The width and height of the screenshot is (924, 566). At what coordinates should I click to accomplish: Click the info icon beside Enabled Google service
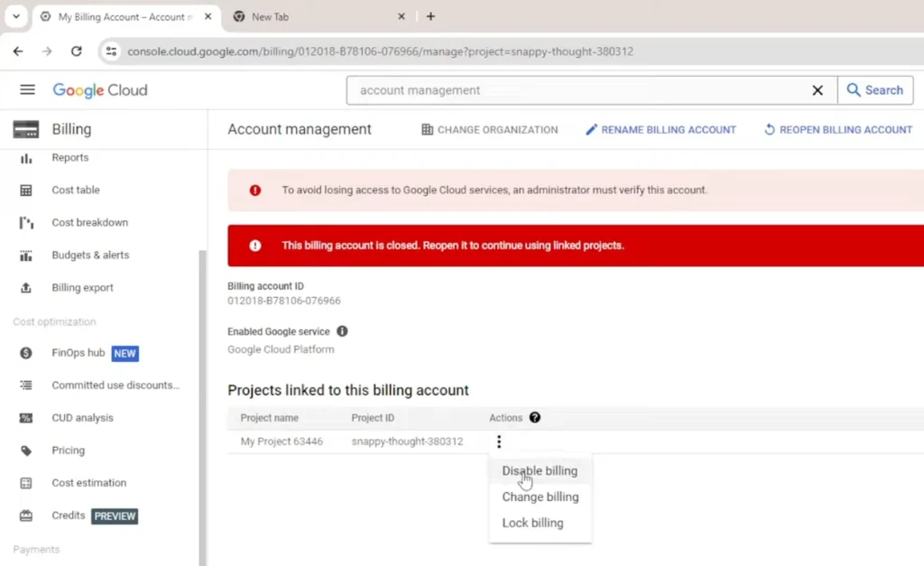342,331
